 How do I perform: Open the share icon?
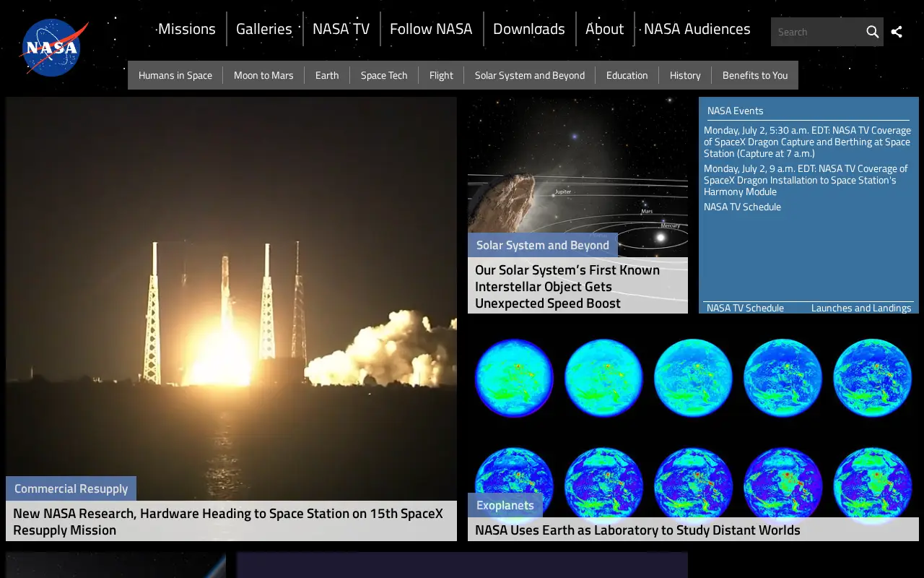(x=897, y=32)
